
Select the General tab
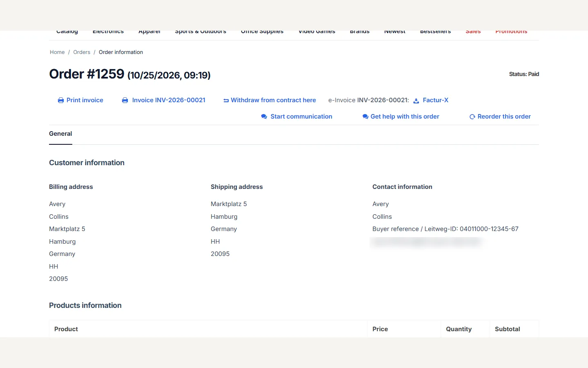click(x=60, y=134)
